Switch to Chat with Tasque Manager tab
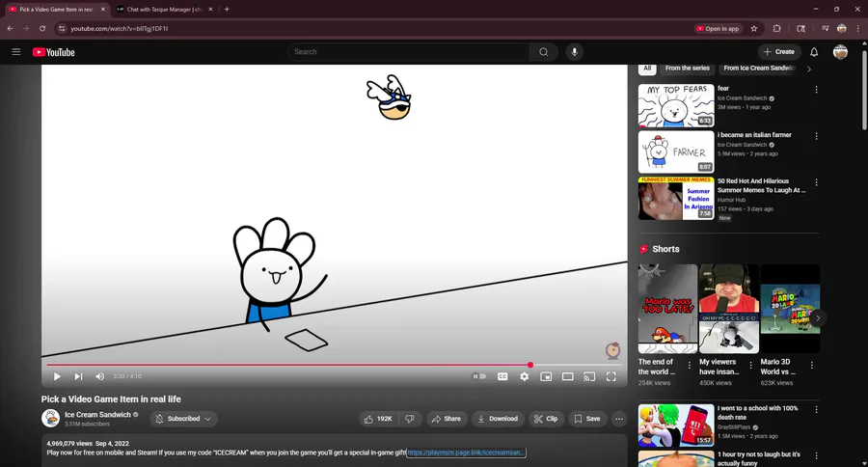This screenshot has width=868, height=467. point(164,10)
